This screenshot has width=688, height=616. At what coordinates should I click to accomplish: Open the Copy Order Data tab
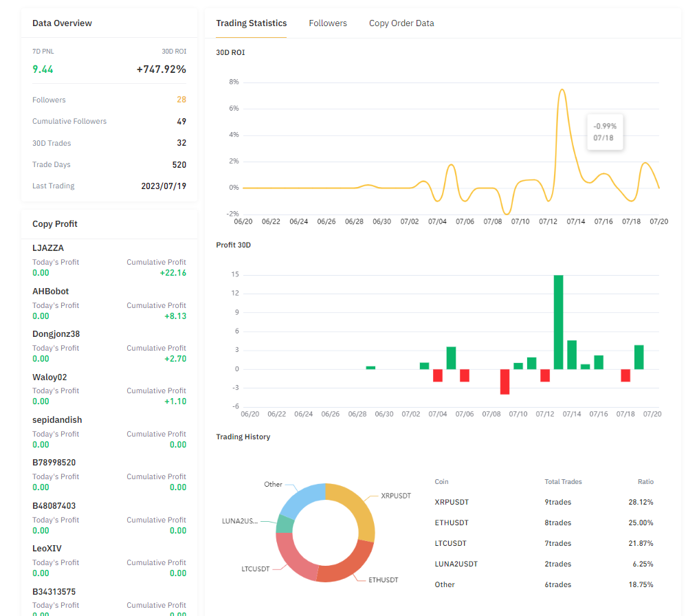click(401, 23)
